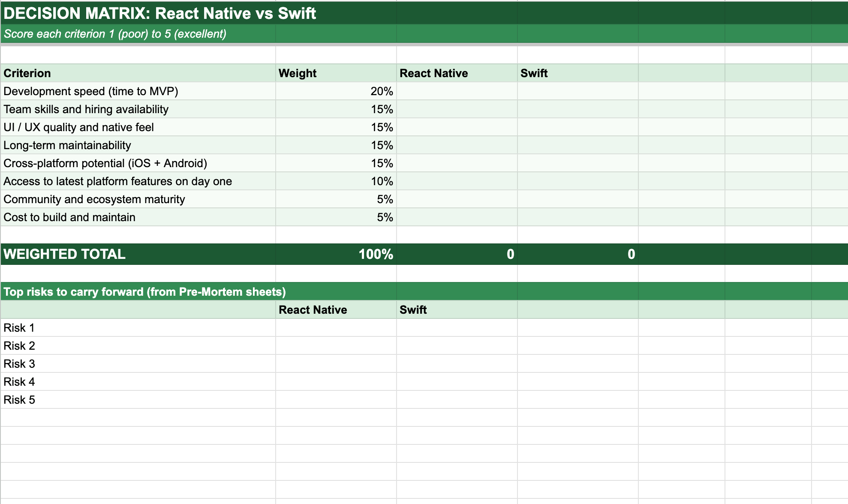Click the 15% weight for Long-term maintainability
The height and width of the screenshot is (504, 848).
pyautogui.click(x=336, y=145)
